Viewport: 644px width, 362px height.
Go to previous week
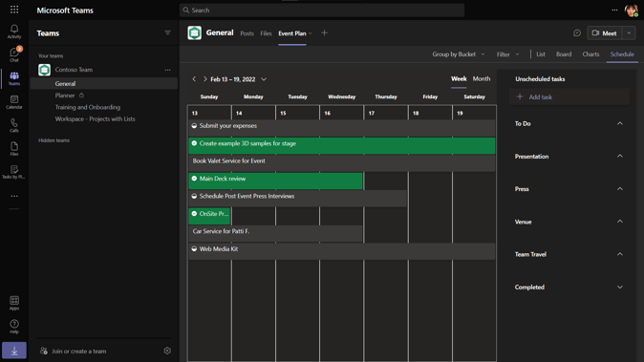(194, 79)
